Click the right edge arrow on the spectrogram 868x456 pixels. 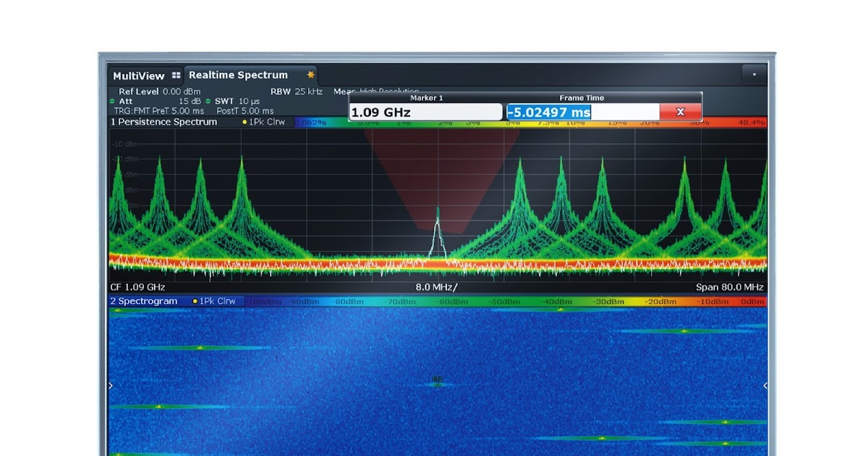point(765,386)
